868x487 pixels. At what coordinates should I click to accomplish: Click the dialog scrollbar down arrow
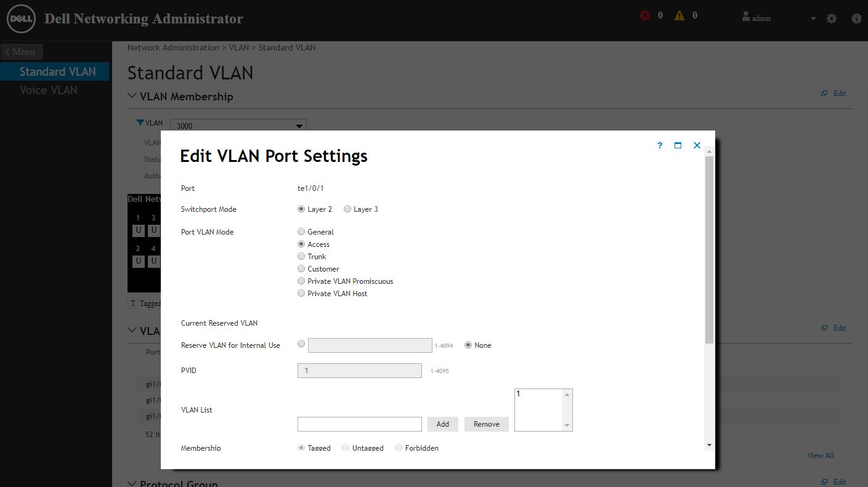point(709,445)
